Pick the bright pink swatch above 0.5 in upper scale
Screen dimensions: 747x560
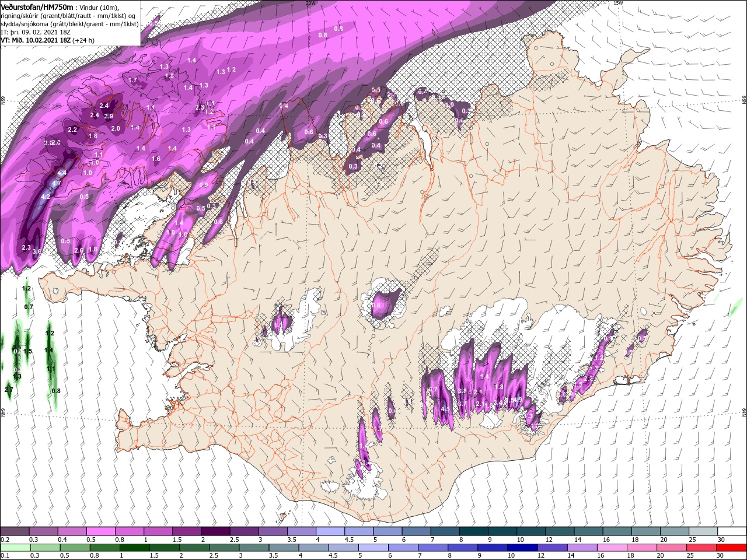(100, 531)
